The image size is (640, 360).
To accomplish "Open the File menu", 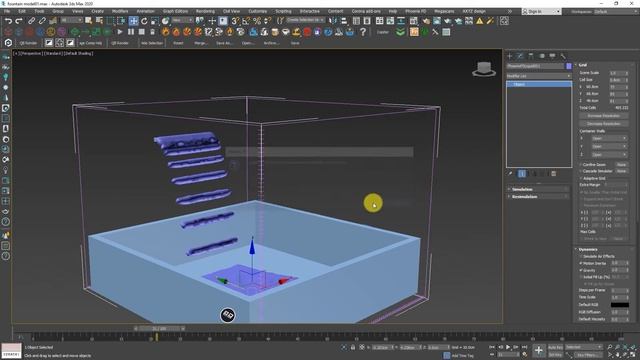I will [x=7, y=11].
